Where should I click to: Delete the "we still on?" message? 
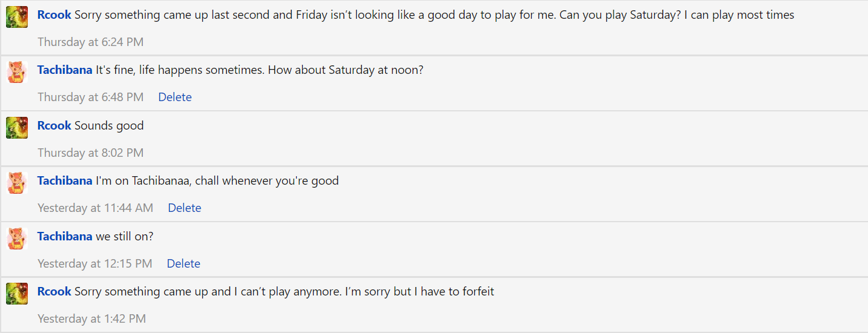184,263
